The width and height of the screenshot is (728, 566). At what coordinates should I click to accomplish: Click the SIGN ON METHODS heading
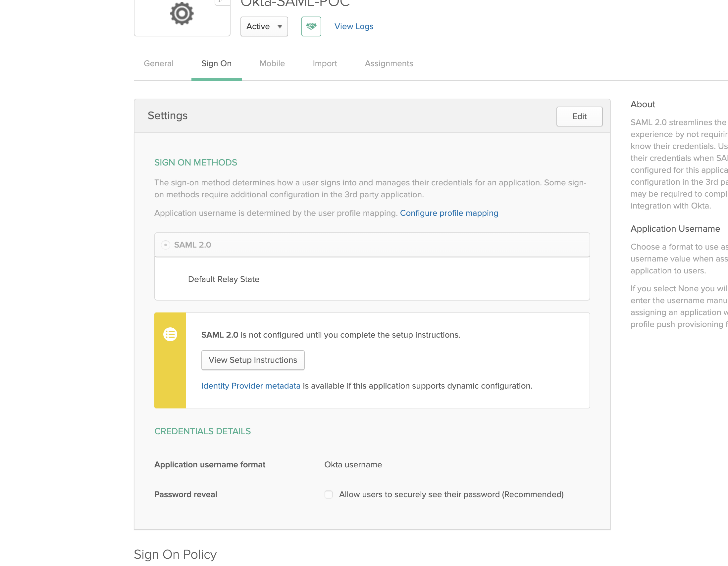coord(195,163)
